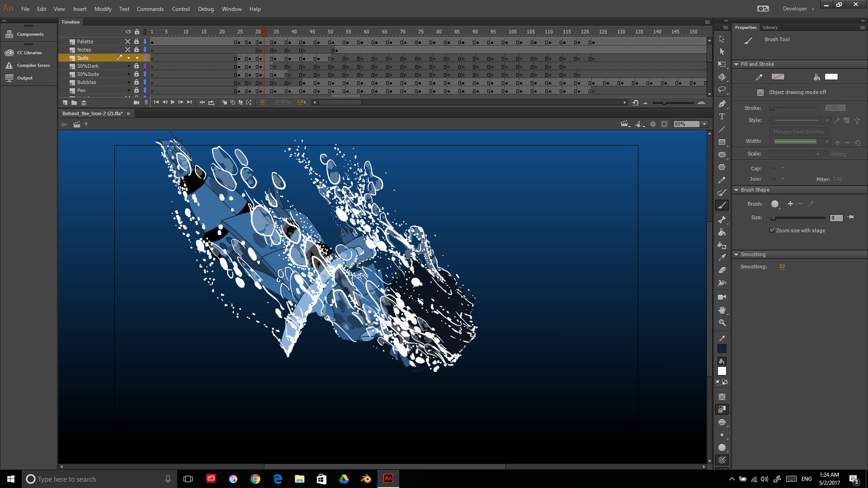
Task: Open the Debug menu
Action: [x=206, y=9]
